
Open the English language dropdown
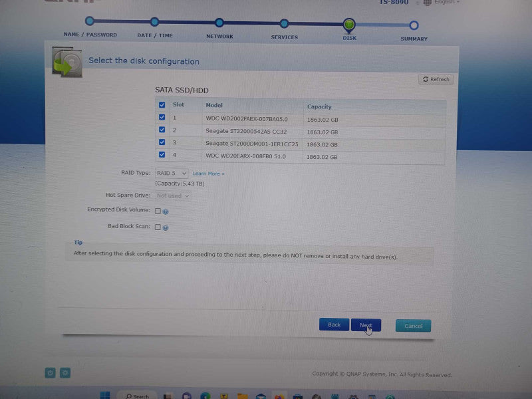click(x=447, y=3)
